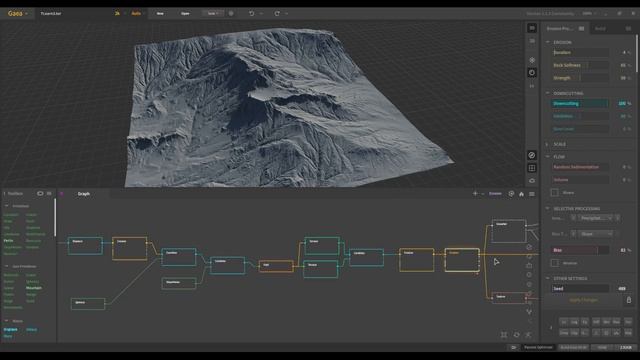640x360 pixels.
Task: Collapse the Look Primitives group in Toolbox
Action: pyautogui.click(x=7, y=266)
